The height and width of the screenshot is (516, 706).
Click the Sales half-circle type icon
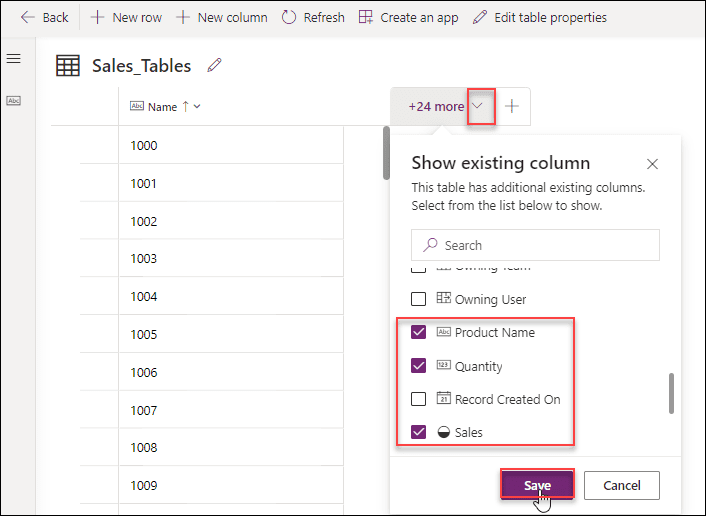(x=444, y=432)
